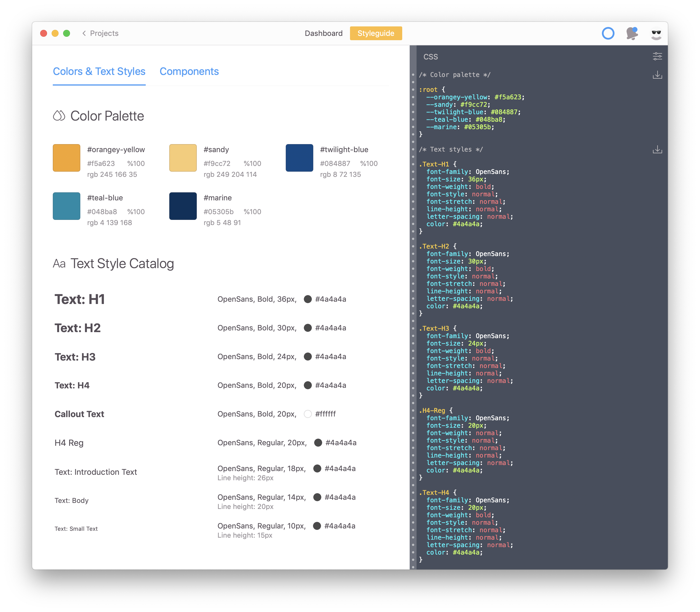Click the blue circle icon in the header
This screenshot has height=612, width=700.
coord(608,33)
